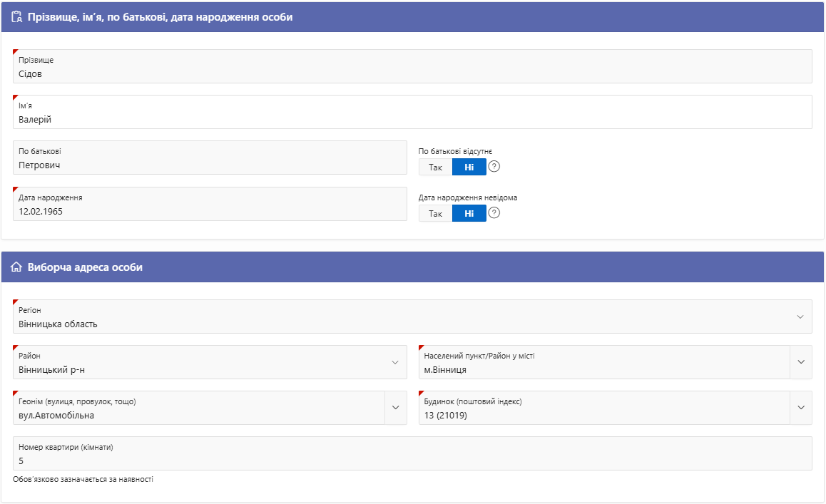Image resolution: width=826 pixels, height=504 pixels.
Task: Expand the Регіон dropdown
Action: (800, 317)
